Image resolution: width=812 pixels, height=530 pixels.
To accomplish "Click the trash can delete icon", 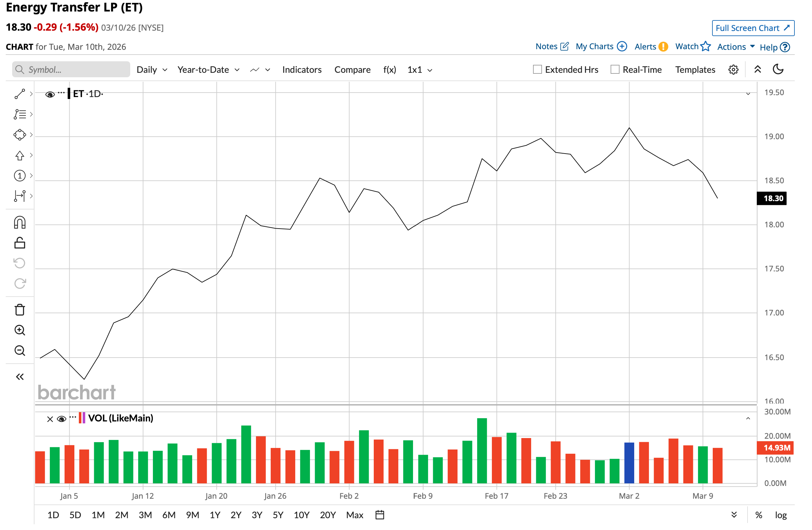I will (19, 310).
